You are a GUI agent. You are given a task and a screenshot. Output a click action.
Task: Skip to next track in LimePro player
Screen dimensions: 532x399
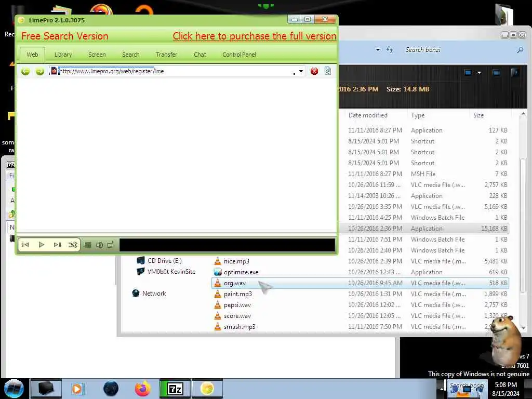click(x=57, y=245)
